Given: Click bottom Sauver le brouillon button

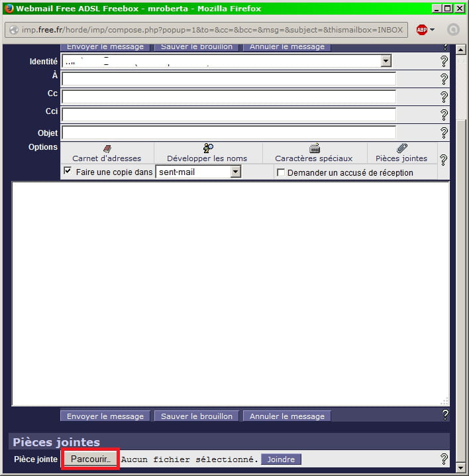Looking at the screenshot, I should [197, 416].
